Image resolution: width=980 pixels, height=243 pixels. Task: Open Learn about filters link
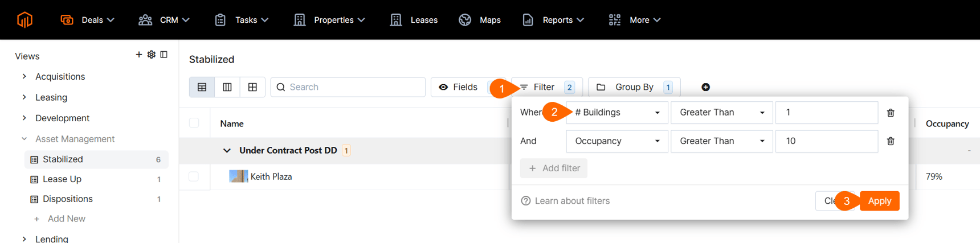tap(566, 201)
